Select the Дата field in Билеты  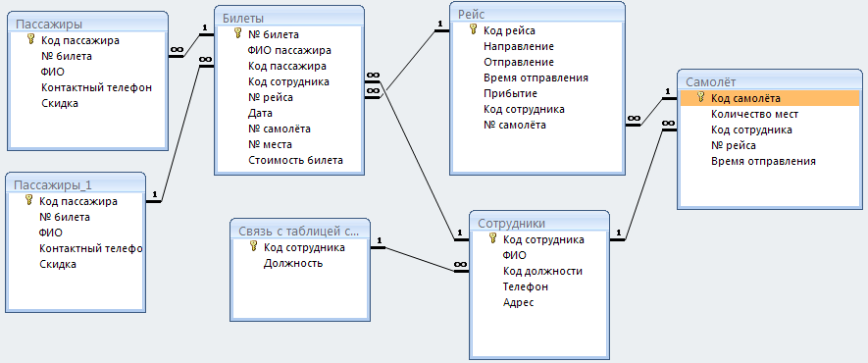tap(260, 113)
